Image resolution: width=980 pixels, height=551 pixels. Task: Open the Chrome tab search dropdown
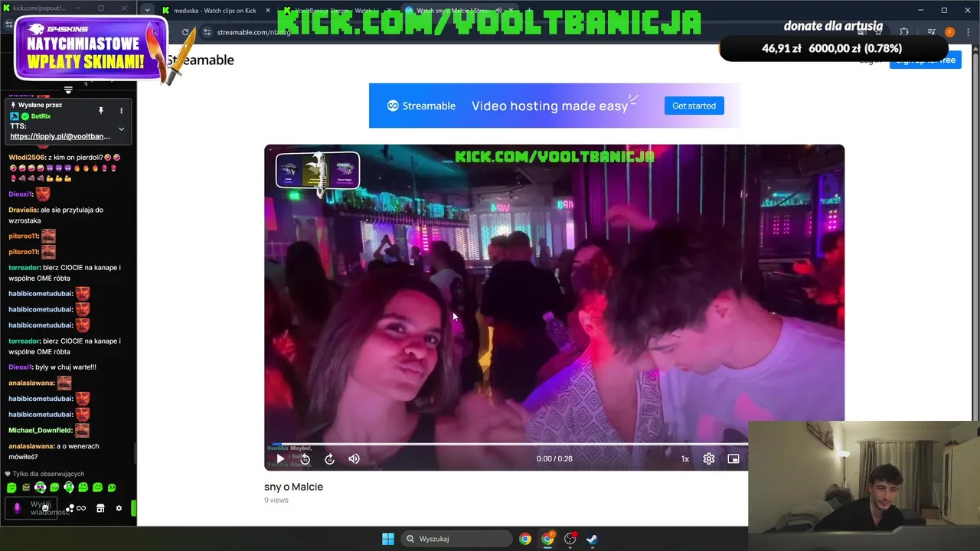147,11
